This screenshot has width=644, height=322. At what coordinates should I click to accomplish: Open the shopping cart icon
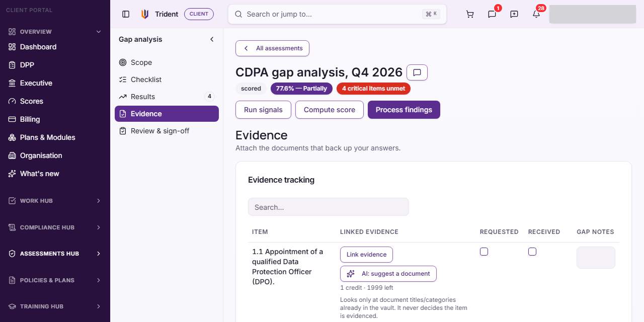pyautogui.click(x=470, y=14)
